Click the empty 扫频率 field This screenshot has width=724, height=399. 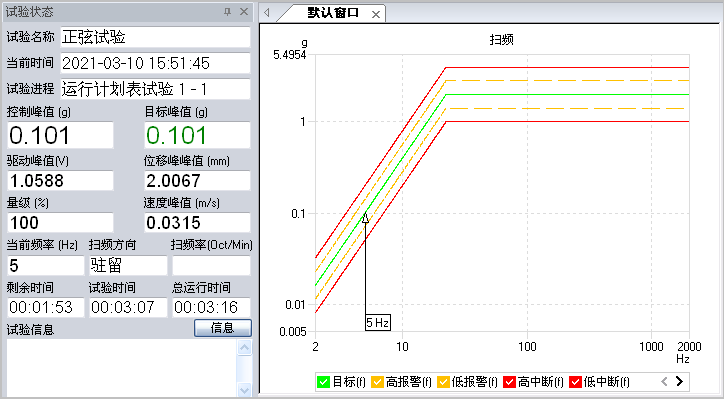211,266
